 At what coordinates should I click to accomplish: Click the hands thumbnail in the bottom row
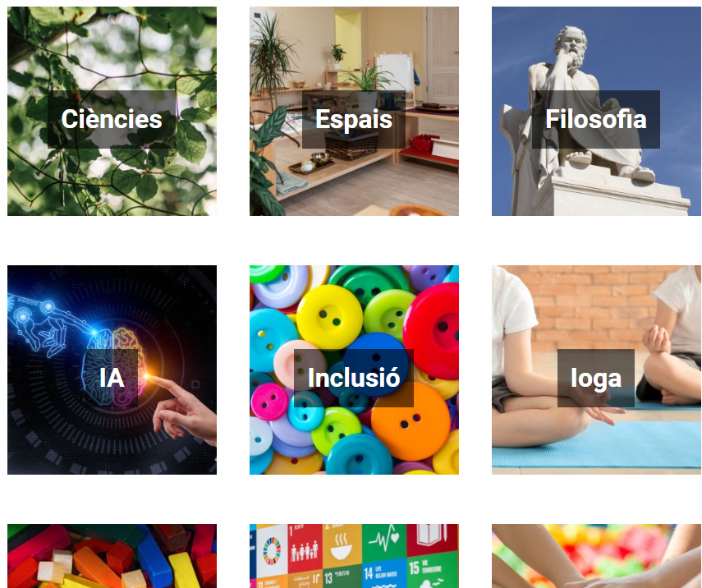(596, 556)
